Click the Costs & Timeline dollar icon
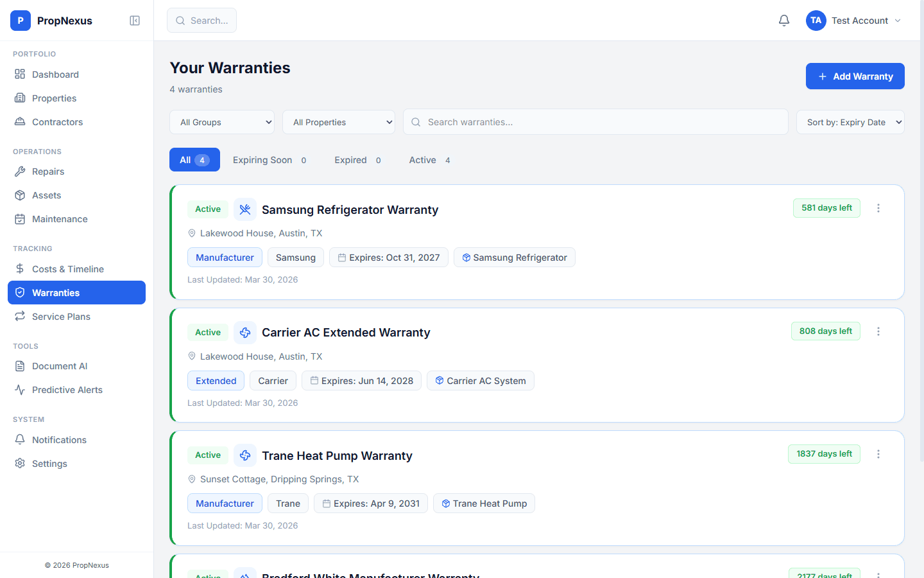Viewport: 924px width, 578px height. [20, 268]
